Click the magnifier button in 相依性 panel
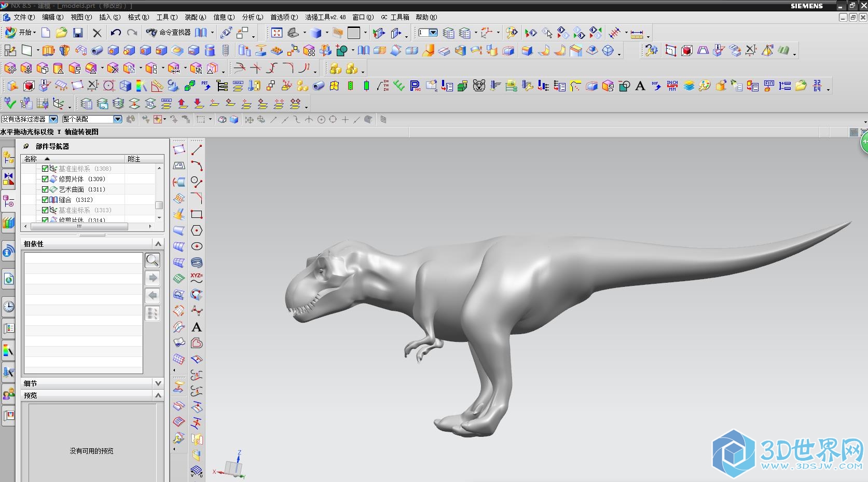This screenshot has width=868, height=482. click(153, 260)
